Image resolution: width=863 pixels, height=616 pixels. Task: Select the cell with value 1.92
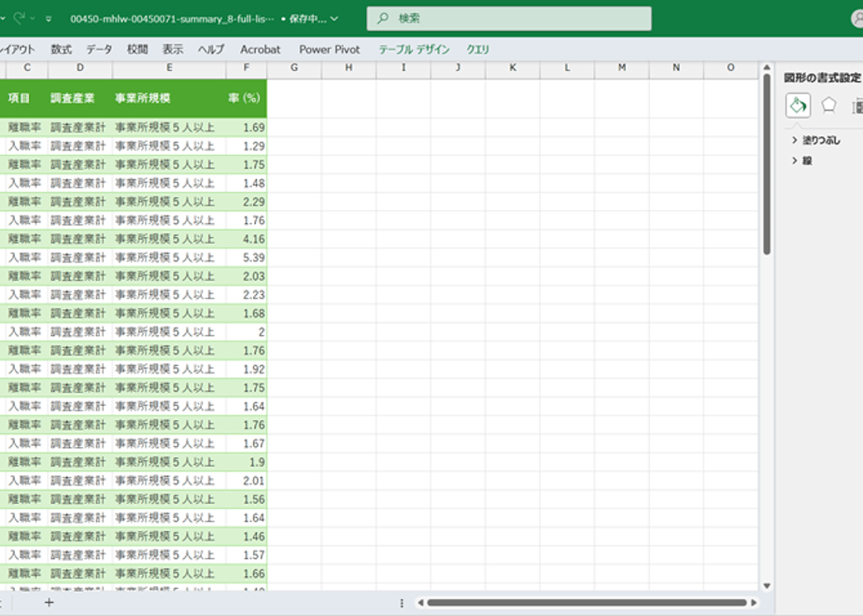click(x=246, y=369)
